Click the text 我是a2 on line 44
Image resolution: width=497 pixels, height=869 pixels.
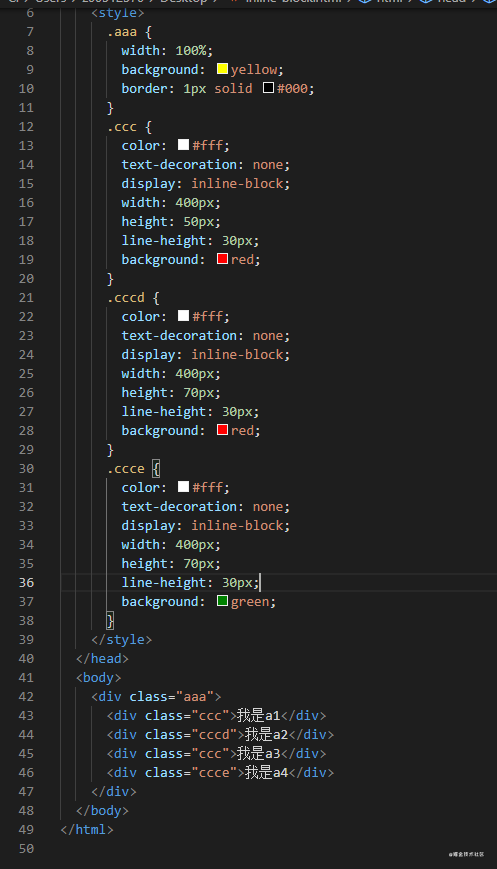tap(267, 734)
